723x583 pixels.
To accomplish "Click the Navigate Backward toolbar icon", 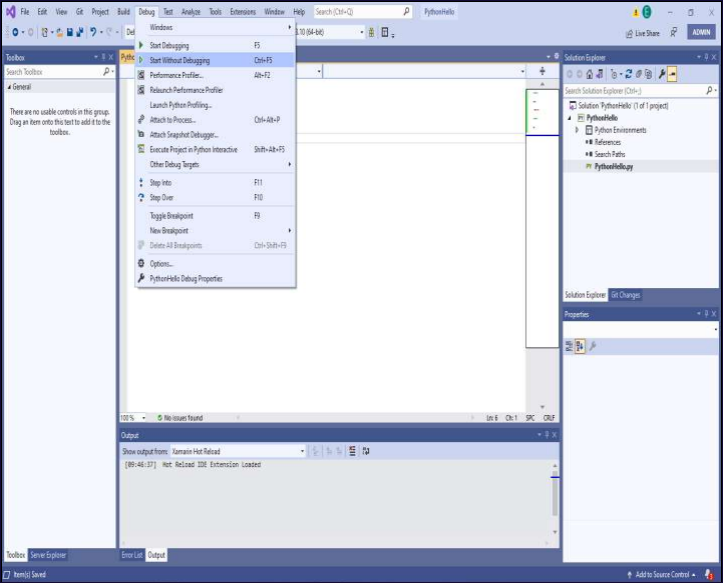I will 15,32.
